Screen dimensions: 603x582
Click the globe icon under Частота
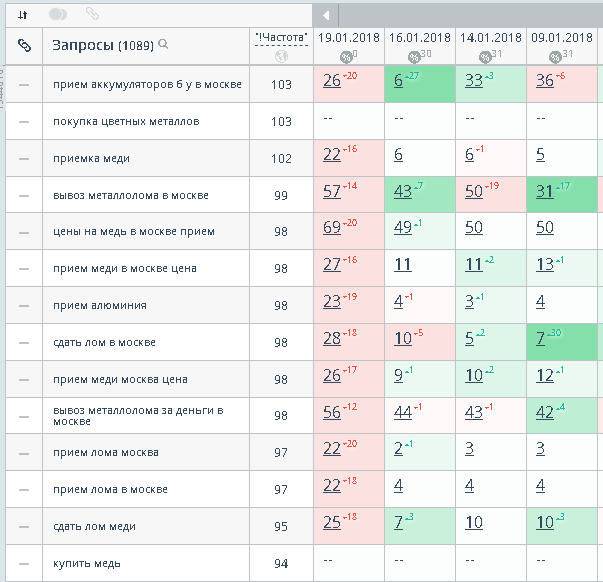[x=281, y=56]
